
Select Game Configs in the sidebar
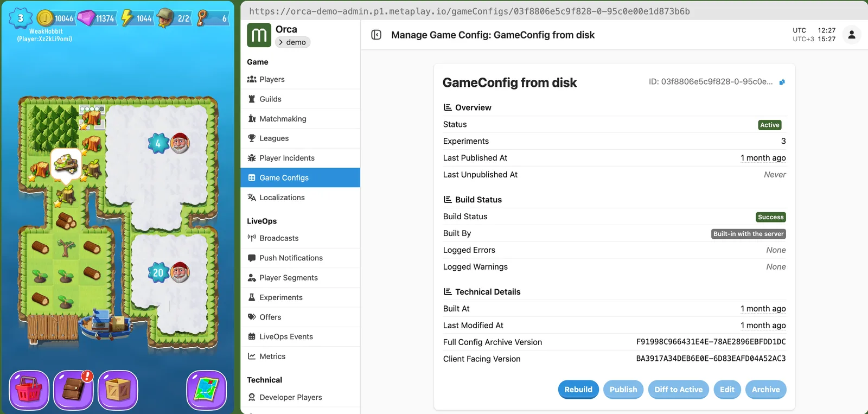pyautogui.click(x=300, y=177)
